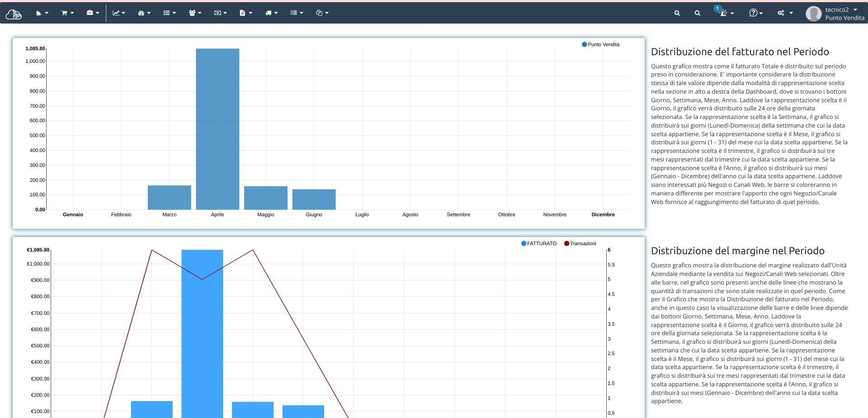868x418 pixels.
Task: Open the dashboard gauge menu
Action: 141,13
